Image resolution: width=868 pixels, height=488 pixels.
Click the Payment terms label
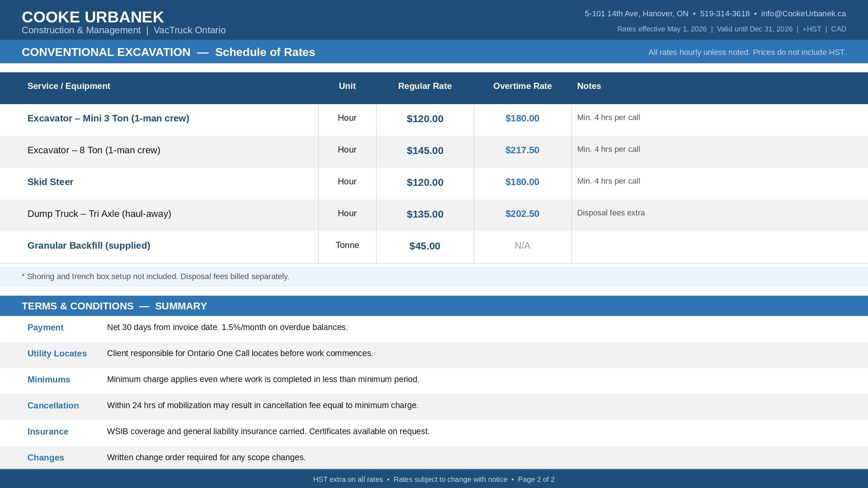pyautogui.click(x=45, y=328)
